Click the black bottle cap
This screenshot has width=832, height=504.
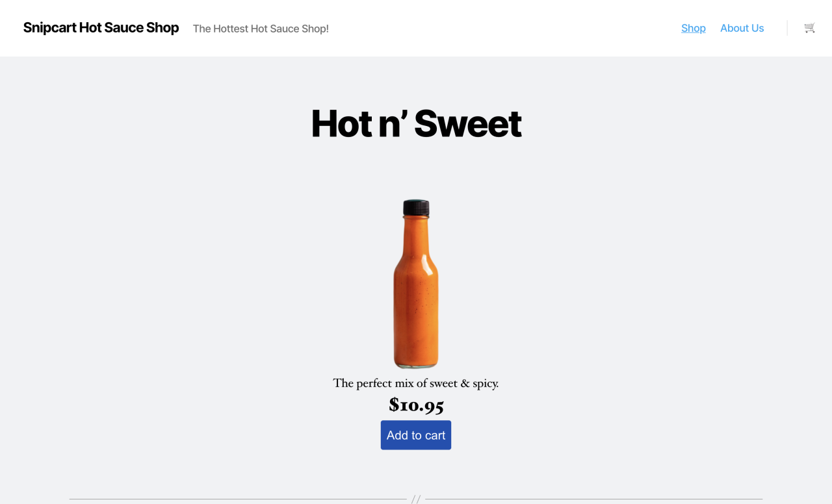tap(416, 208)
